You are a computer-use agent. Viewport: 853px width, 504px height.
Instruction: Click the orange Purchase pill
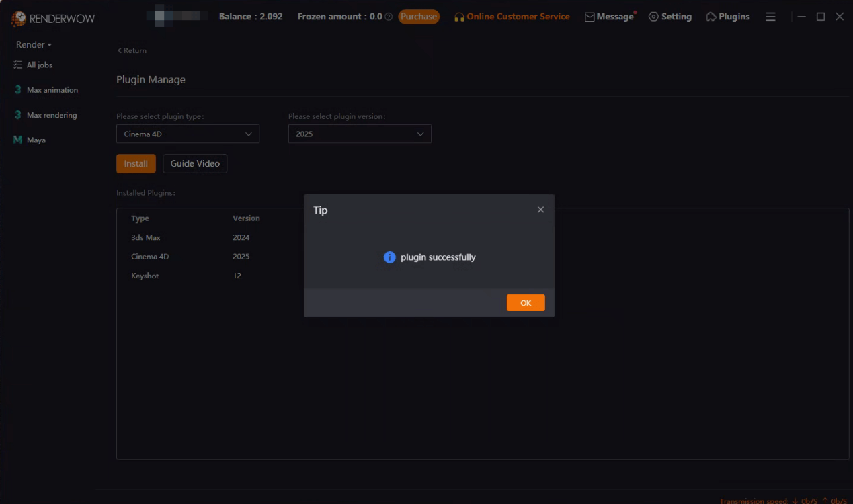[419, 16]
